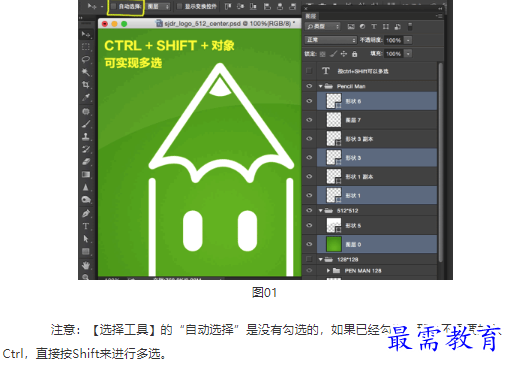Click the pixel layer filter icon

(351, 26)
